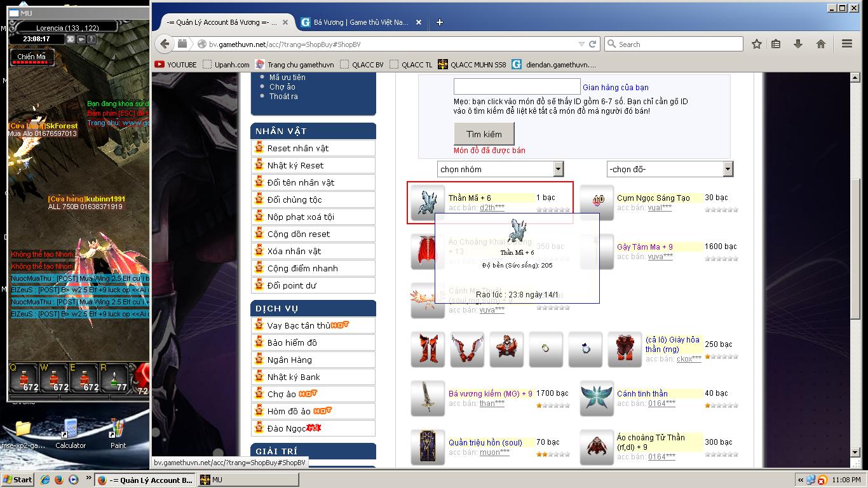Image resolution: width=868 pixels, height=488 pixels.
Task: Open Bảo hiểm đồ service
Action: click(313, 342)
